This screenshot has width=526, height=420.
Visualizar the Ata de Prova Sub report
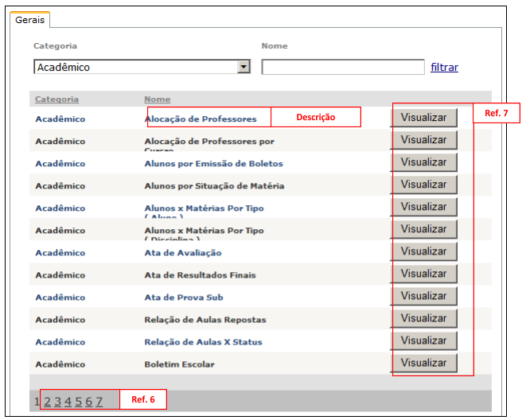tap(424, 296)
